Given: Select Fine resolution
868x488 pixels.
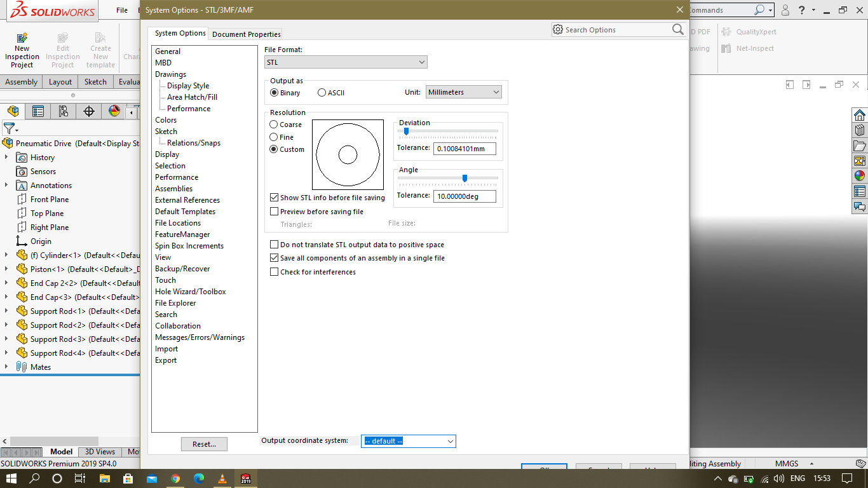Looking at the screenshot, I should (x=274, y=137).
